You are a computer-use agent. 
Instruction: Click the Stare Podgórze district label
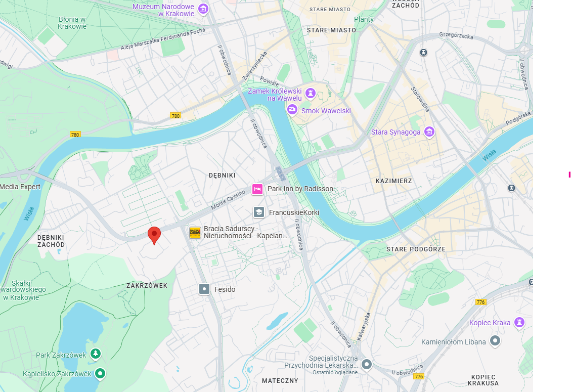click(416, 249)
